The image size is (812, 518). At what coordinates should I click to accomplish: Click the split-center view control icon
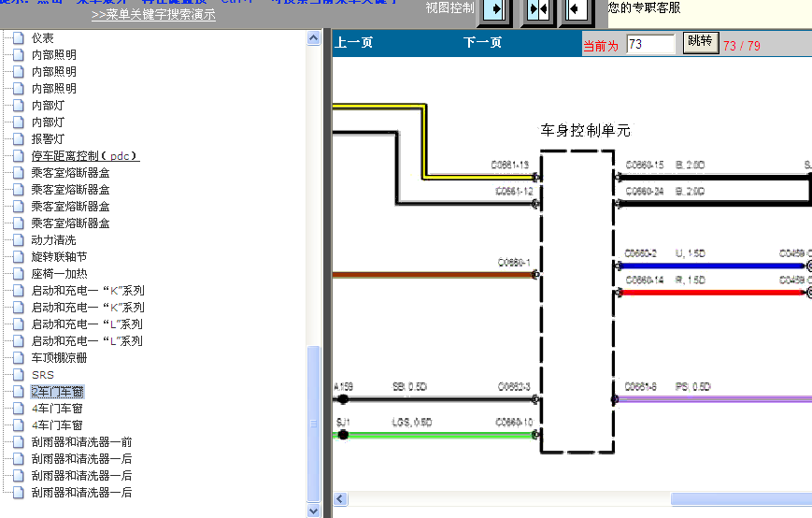coord(538,8)
